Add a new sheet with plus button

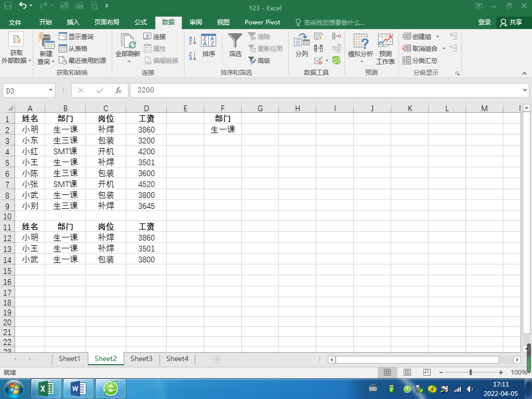tap(217, 360)
